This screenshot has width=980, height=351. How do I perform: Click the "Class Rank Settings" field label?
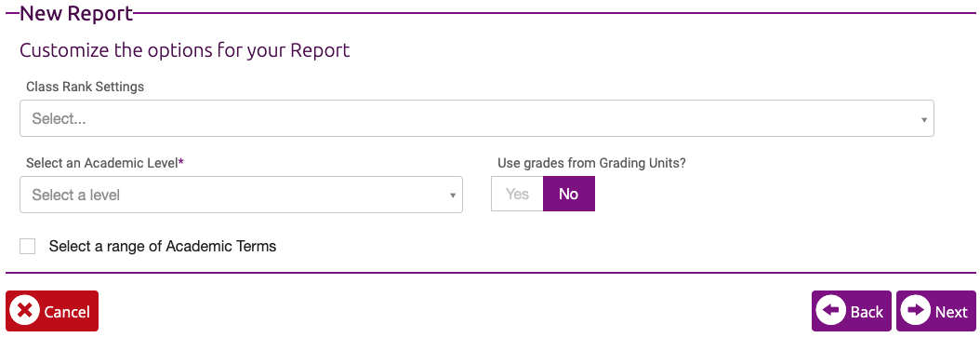click(85, 87)
